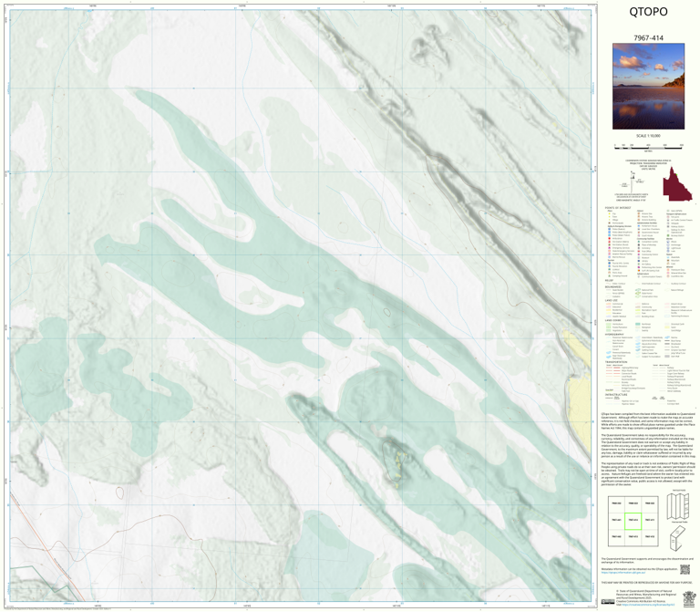Click the SCALE 1:10,000 label
The width and height of the screenshot is (700, 612).
coord(648,136)
